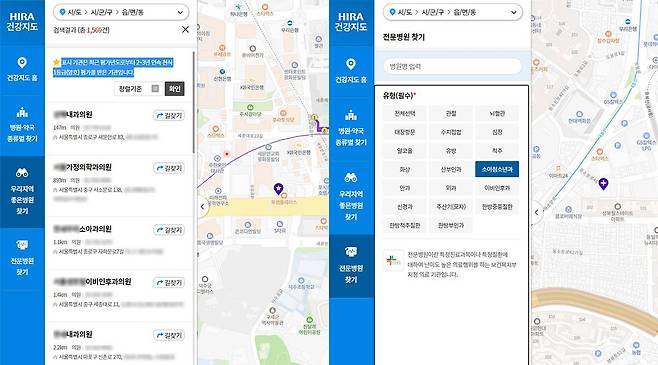Open 전문병원 찾기 in the right sidebar

(x=351, y=266)
